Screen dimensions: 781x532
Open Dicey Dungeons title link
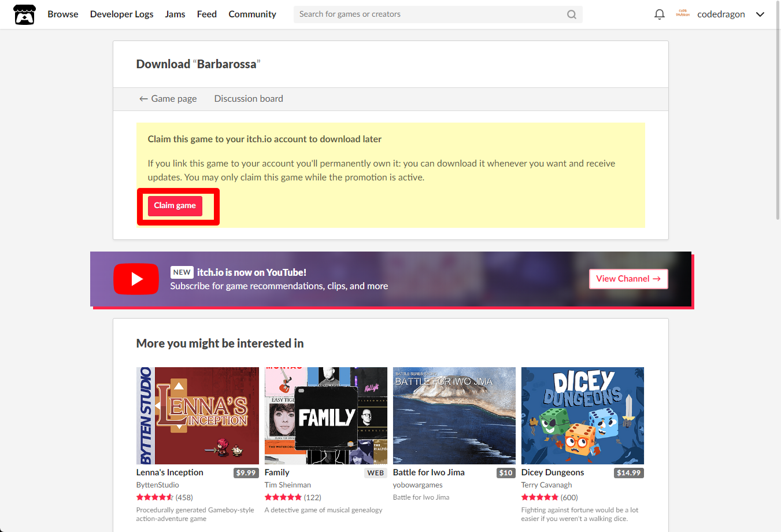[x=553, y=472]
